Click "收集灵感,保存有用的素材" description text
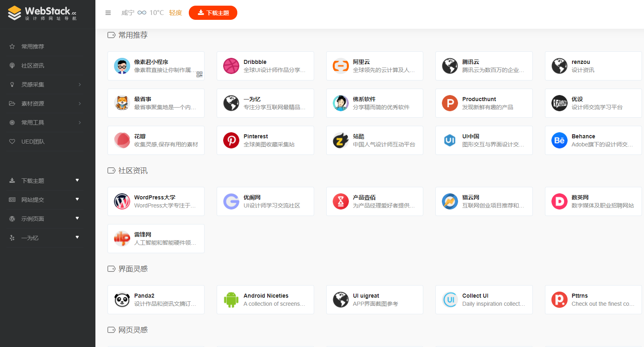 166,144
